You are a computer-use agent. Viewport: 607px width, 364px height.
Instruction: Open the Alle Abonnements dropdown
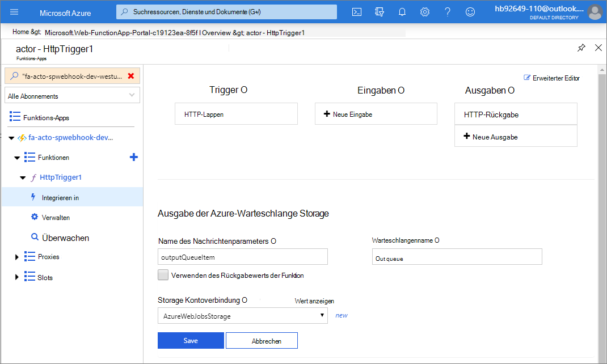coord(71,95)
